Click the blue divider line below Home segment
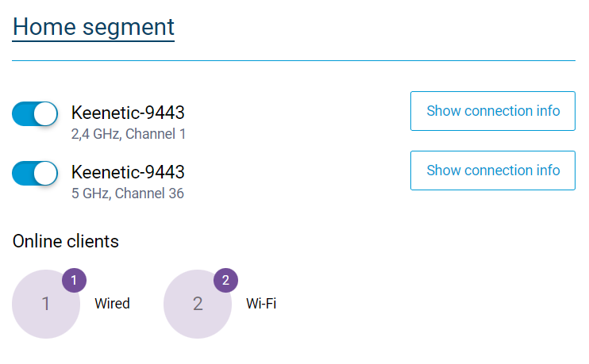Viewport: 589px width, 364px height. coord(294,60)
